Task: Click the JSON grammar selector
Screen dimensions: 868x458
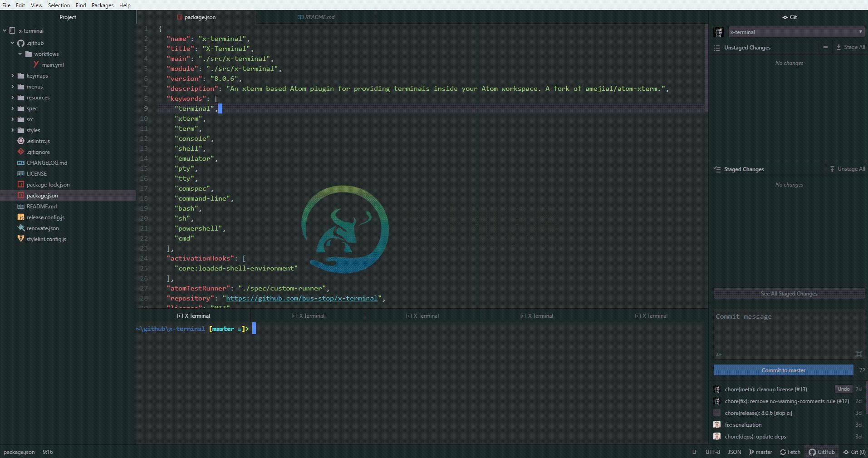Action: coord(734,452)
